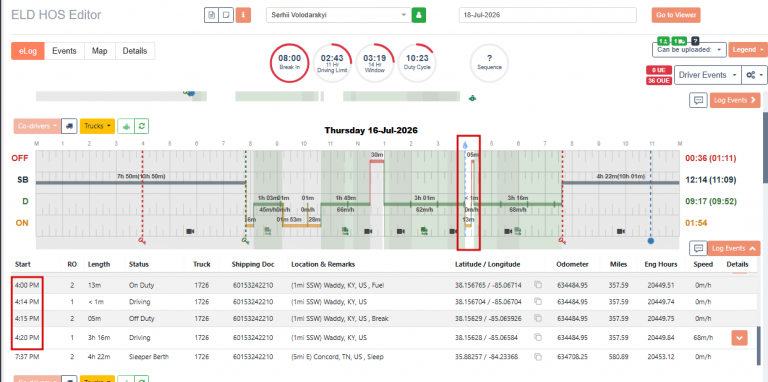Open the yellow Trucks dropdown

tap(97, 126)
